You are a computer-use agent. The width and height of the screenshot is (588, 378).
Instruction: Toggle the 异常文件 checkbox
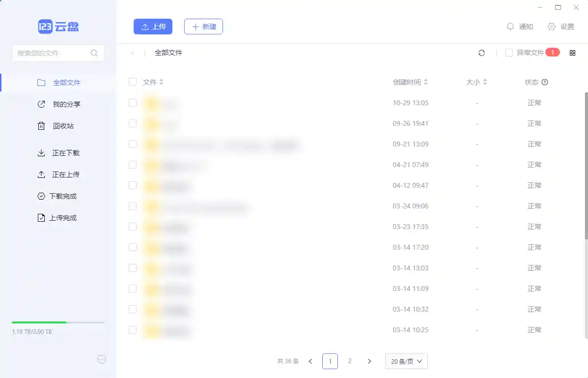click(x=509, y=53)
